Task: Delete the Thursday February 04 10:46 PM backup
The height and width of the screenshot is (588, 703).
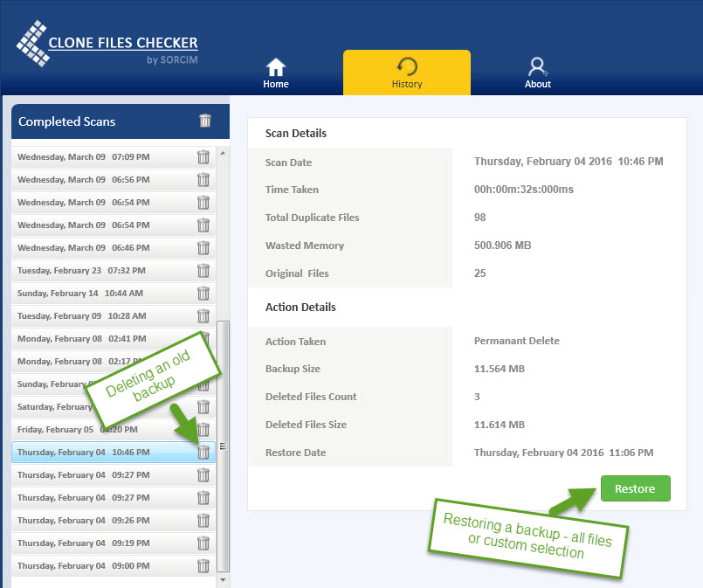Action: [x=203, y=453]
